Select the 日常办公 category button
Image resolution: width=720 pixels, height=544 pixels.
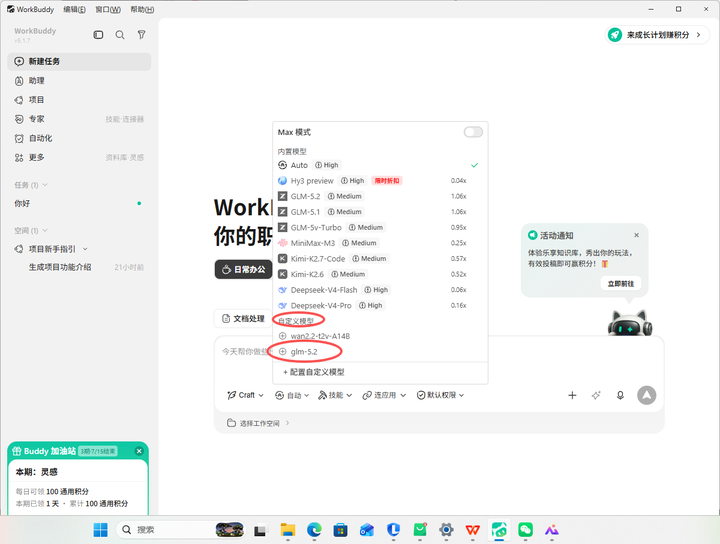click(x=243, y=269)
